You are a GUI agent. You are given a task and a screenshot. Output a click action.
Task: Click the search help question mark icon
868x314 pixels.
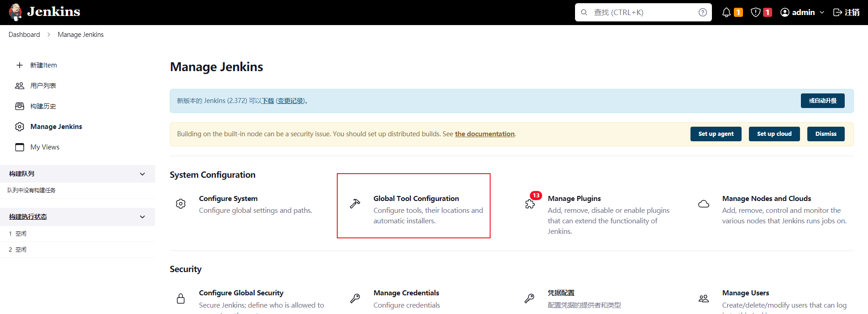click(x=702, y=12)
